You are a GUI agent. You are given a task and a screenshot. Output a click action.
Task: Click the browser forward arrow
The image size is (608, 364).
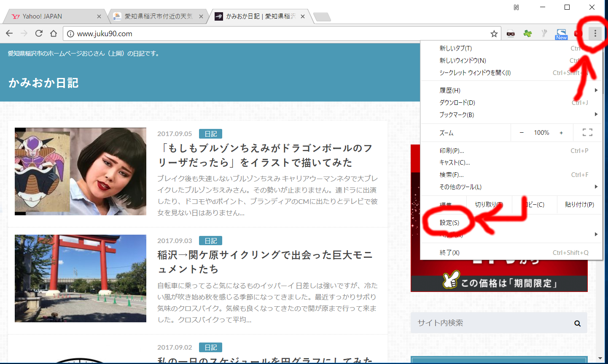tap(24, 33)
